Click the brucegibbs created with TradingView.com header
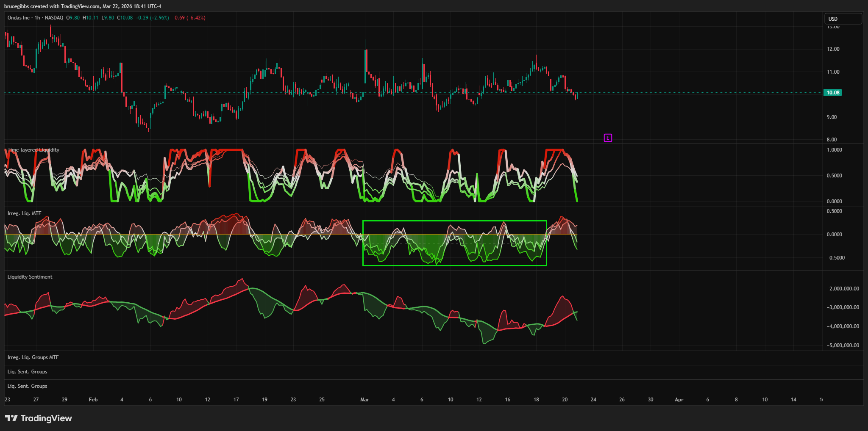The height and width of the screenshot is (431, 868). click(x=83, y=6)
